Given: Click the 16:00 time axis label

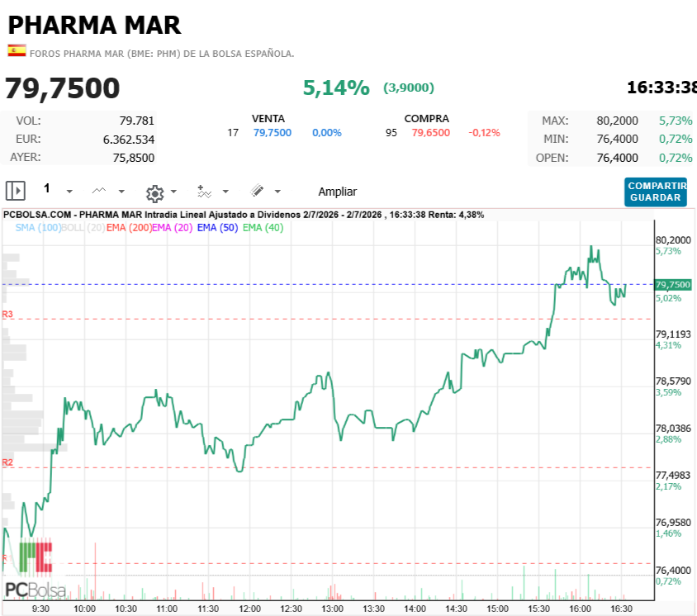Looking at the screenshot, I should 580,609.
